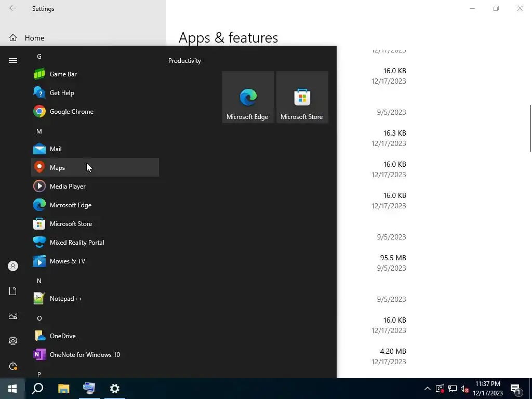Click the Settings back arrow
532x399 pixels.
point(12,8)
